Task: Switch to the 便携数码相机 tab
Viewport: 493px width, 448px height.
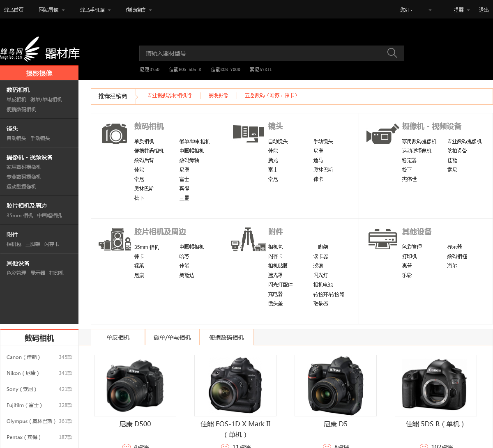Action: point(226,337)
